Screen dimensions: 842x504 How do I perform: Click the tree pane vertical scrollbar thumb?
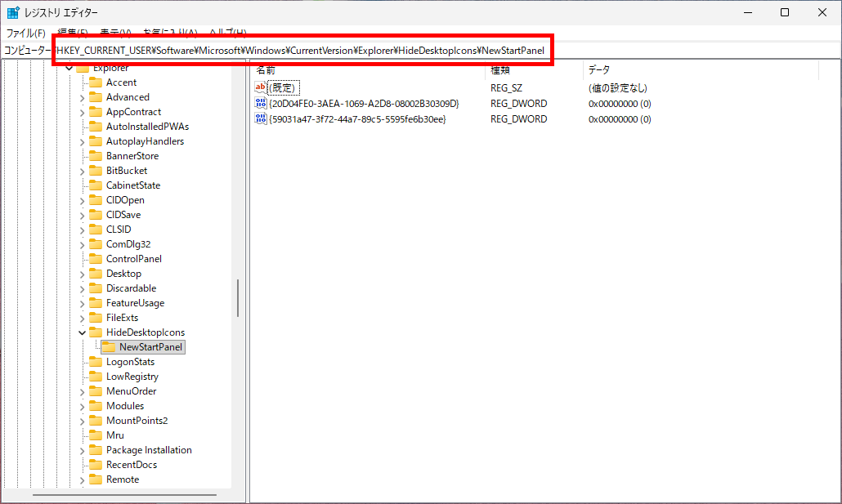pyautogui.click(x=238, y=298)
